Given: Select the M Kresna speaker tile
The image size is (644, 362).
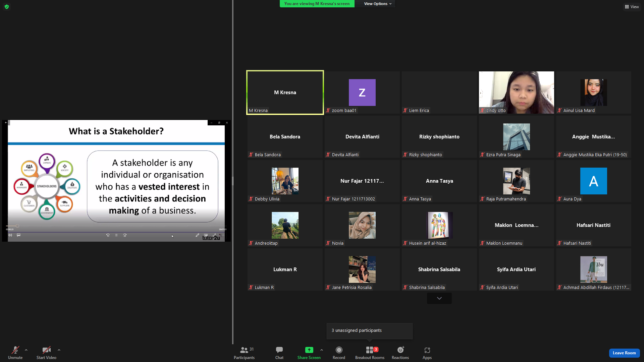Looking at the screenshot, I should pos(285,93).
